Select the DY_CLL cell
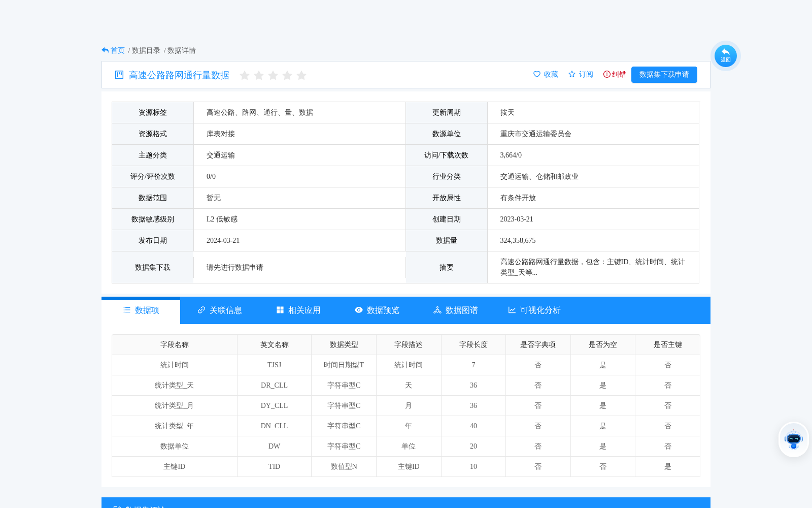This screenshot has height=508, width=812. coord(275,406)
